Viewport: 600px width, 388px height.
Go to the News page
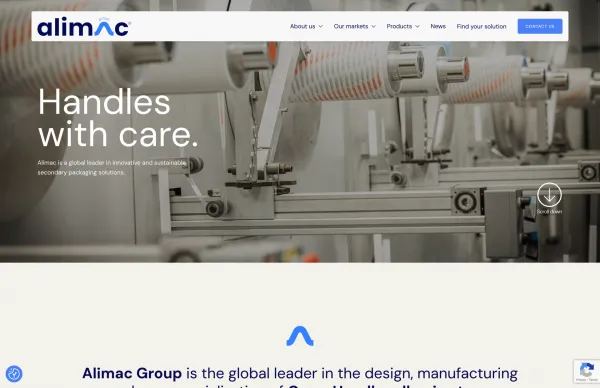438,26
